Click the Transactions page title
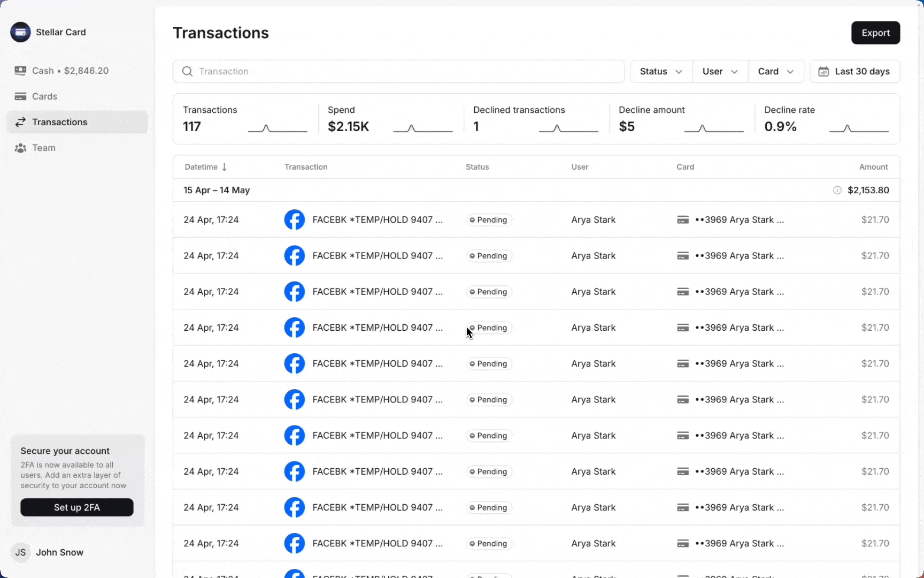Screen dimensions: 924x578 coord(221,33)
